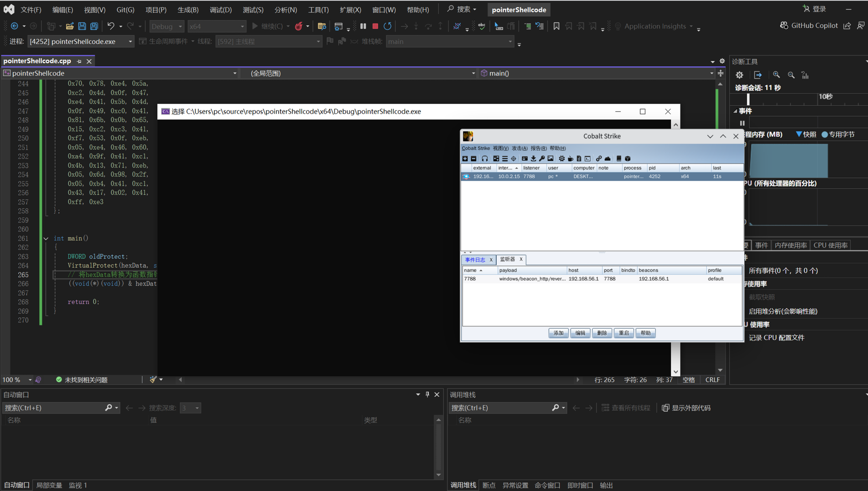Click the Cobalt Strike cloud icon
The height and width of the screenshot is (491, 868).
608,158
